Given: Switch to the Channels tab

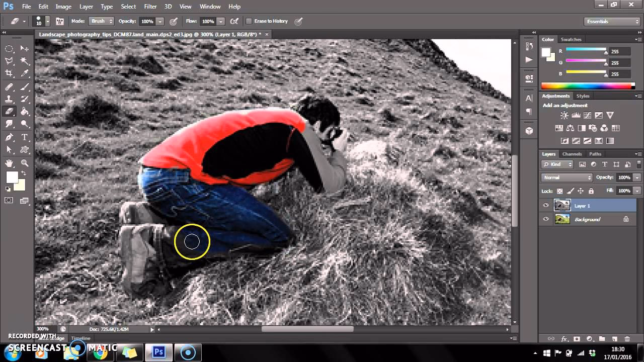Looking at the screenshot, I should pos(572,154).
